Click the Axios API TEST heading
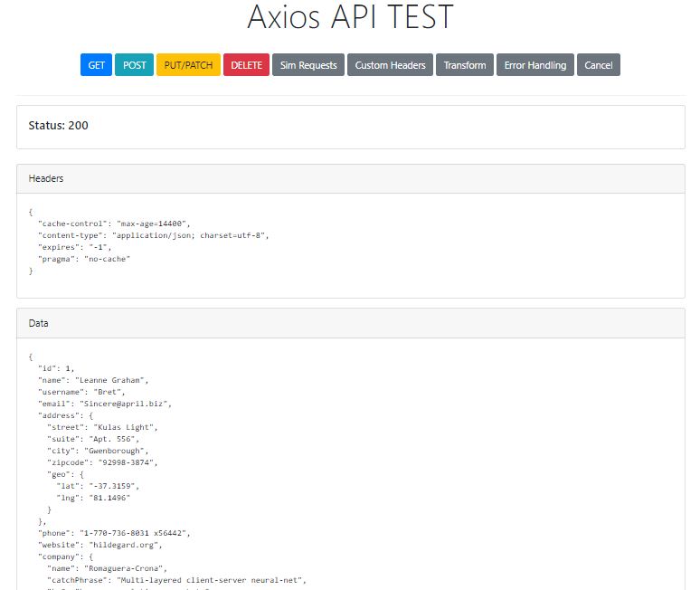The height and width of the screenshot is (590, 700). tap(350, 17)
